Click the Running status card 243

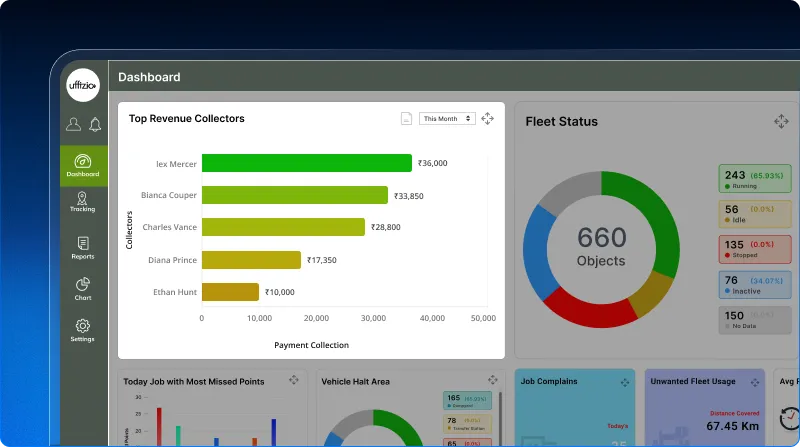tap(755, 179)
